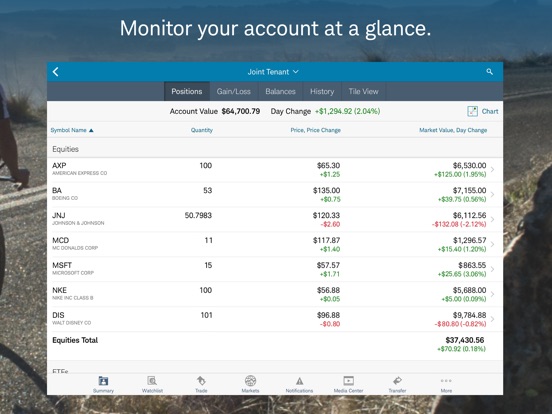Screen dimensions: 552x414
Task: Click BA market value $7,155.00
Action: (x=470, y=190)
